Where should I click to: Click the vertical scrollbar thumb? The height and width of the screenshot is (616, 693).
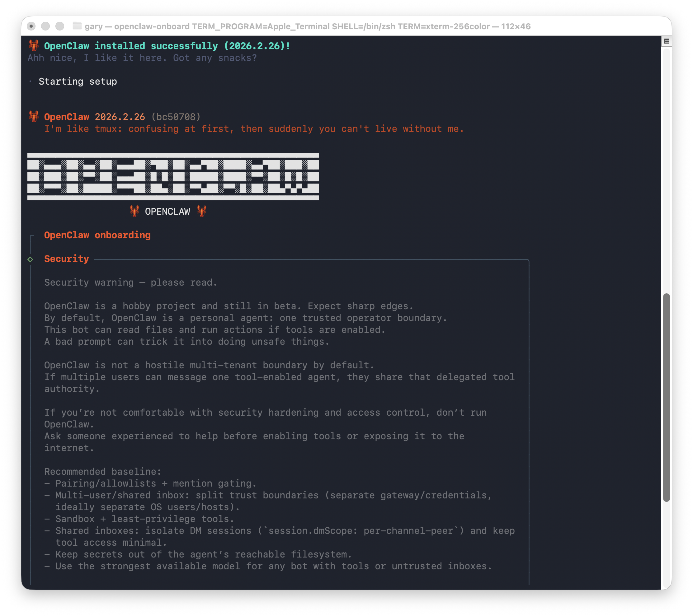point(666,396)
